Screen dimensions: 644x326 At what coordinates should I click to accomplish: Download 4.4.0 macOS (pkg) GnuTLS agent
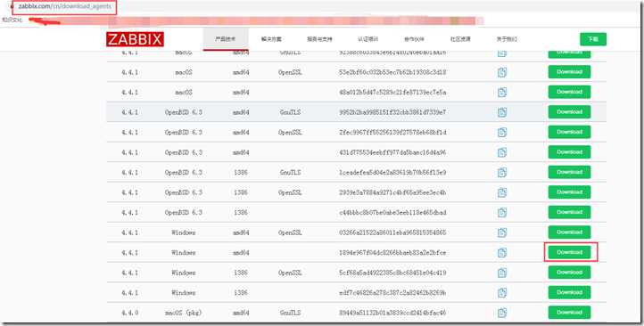pyautogui.click(x=569, y=312)
